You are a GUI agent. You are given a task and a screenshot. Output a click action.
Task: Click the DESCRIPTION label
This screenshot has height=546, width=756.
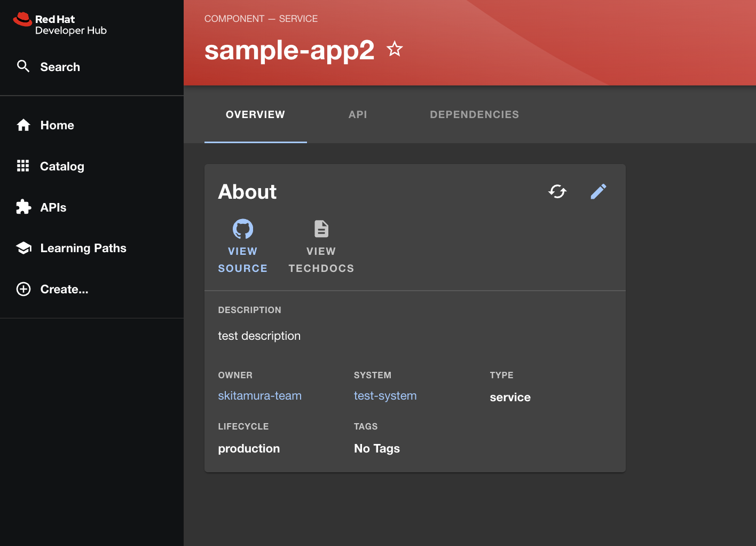click(x=250, y=310)
